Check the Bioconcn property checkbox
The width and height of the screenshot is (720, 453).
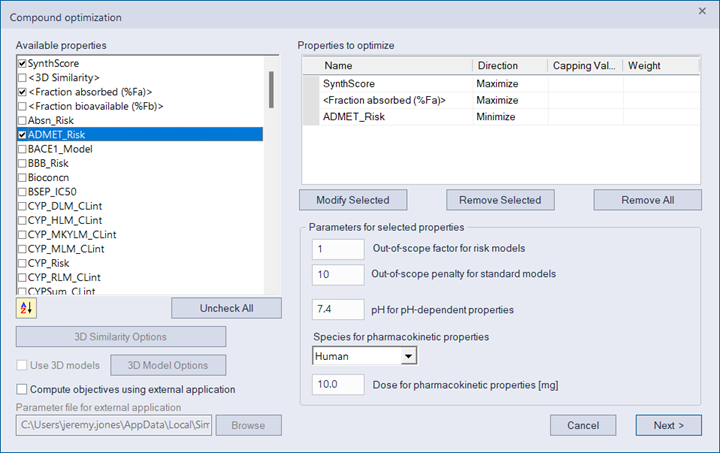coord(22,177)
